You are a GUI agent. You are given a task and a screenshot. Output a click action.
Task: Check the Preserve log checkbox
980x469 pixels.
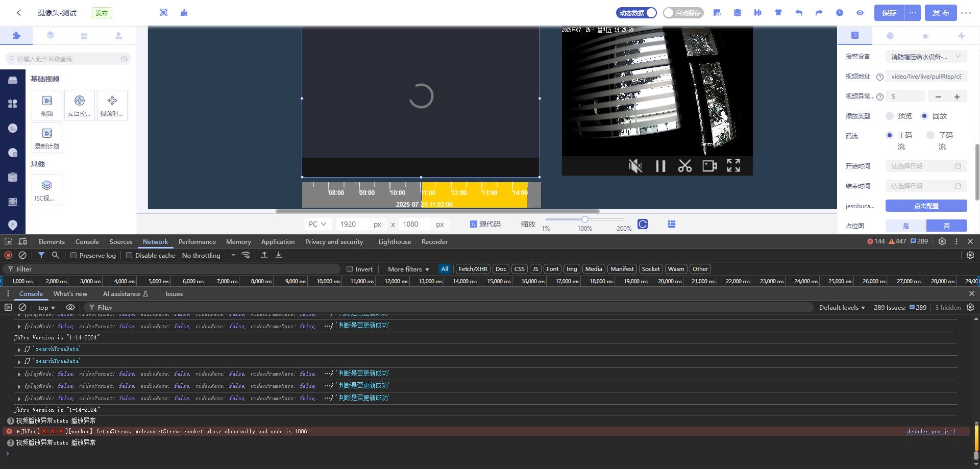73,255
